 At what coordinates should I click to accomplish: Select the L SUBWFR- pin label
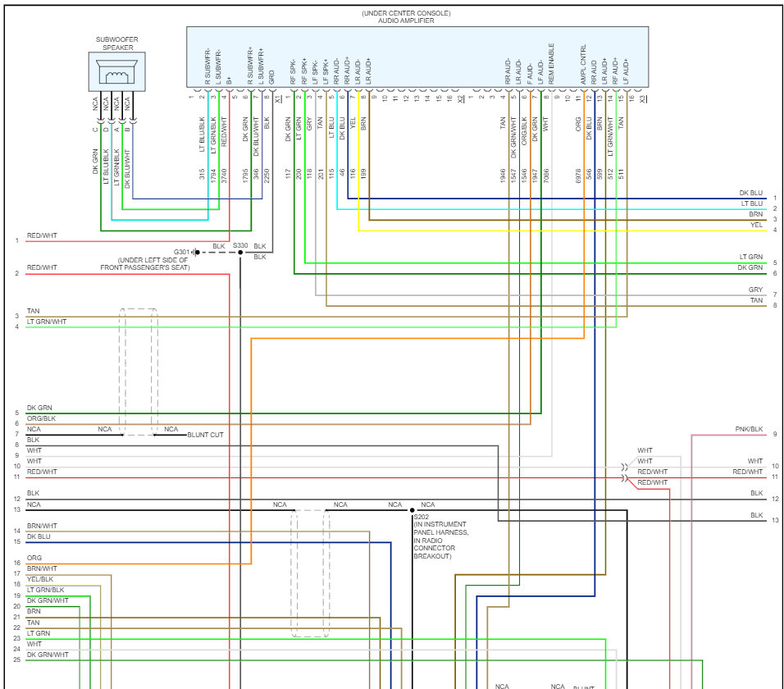[218, 66]
